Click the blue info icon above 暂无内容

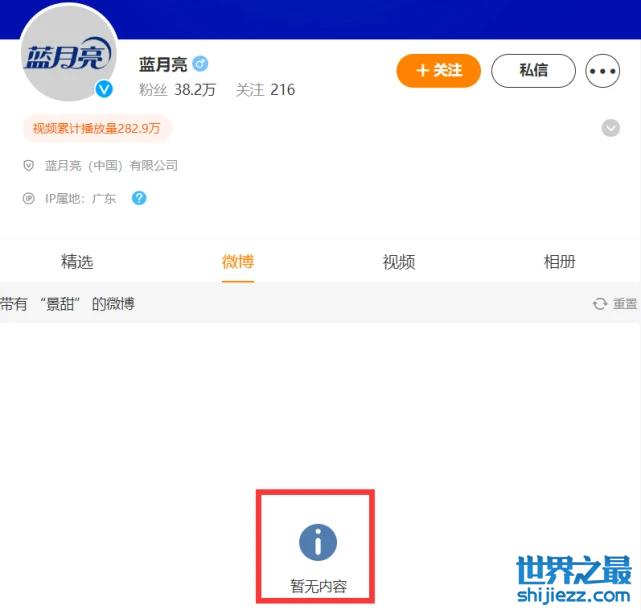click(318, 542)
